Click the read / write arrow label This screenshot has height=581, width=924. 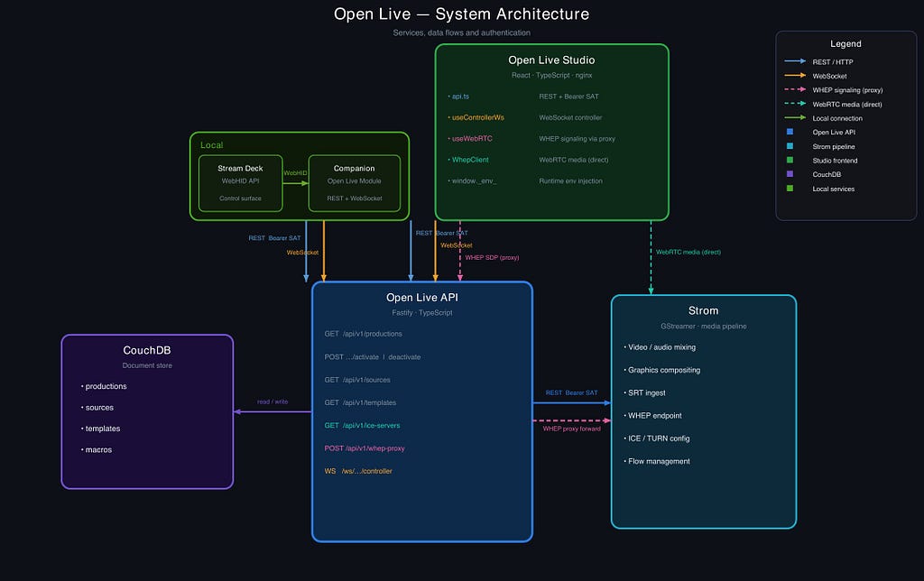point(273,401)
